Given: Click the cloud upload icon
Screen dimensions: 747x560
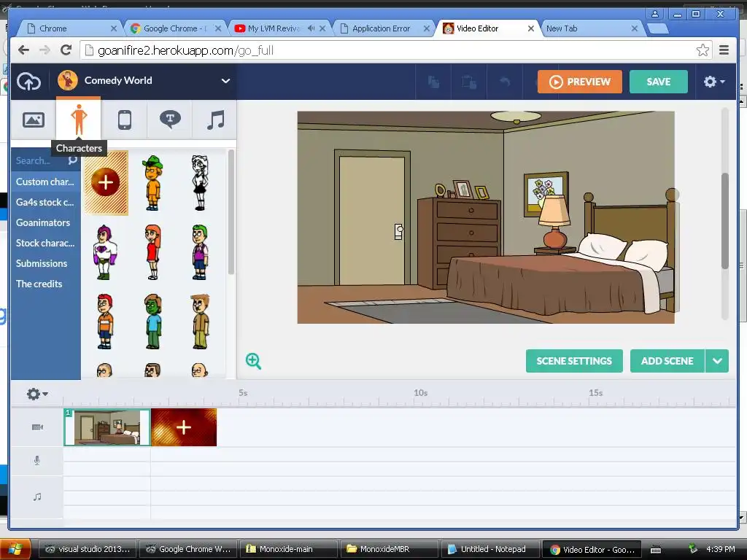Looking at the screenshot, I should click(x=29, y=82).
